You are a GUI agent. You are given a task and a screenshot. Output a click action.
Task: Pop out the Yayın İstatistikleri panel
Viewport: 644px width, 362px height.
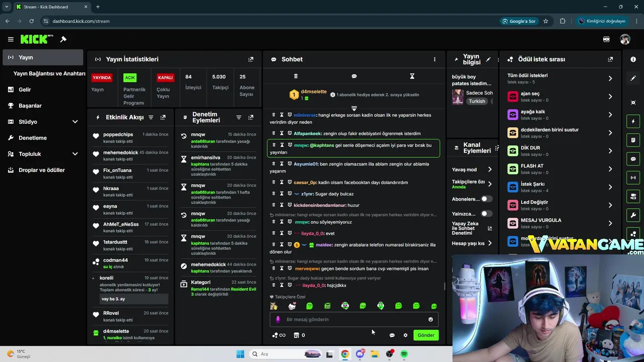pyautogui.click(x=251, y=59)
